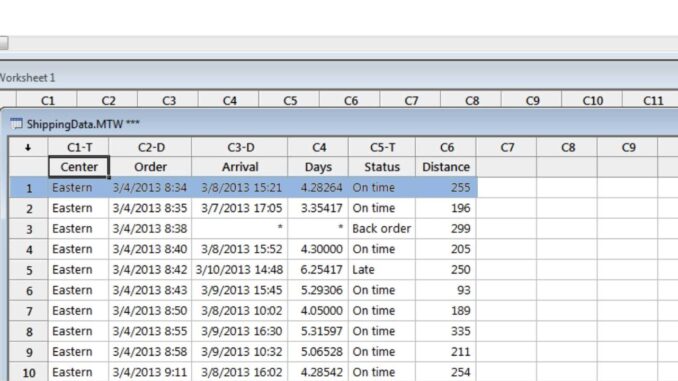Select C7 column header in ShippingData
Screen dimensions: 678x381
tap(506, 147)
